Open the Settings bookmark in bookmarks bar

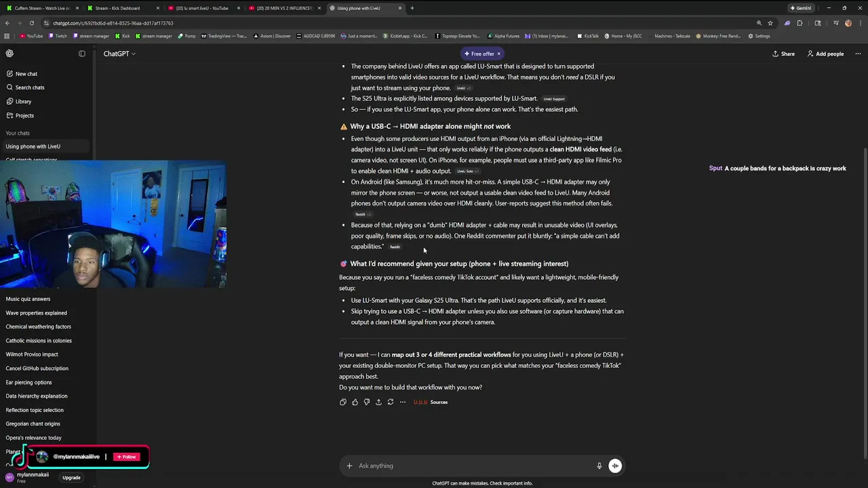click(x=759, y=36)
